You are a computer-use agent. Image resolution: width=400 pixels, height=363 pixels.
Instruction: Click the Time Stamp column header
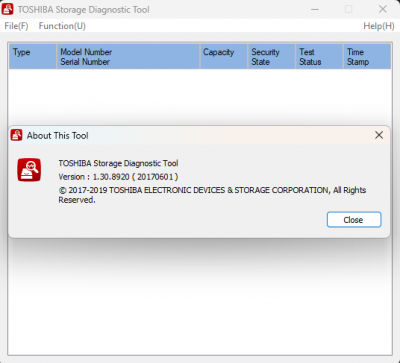point(367,57)
